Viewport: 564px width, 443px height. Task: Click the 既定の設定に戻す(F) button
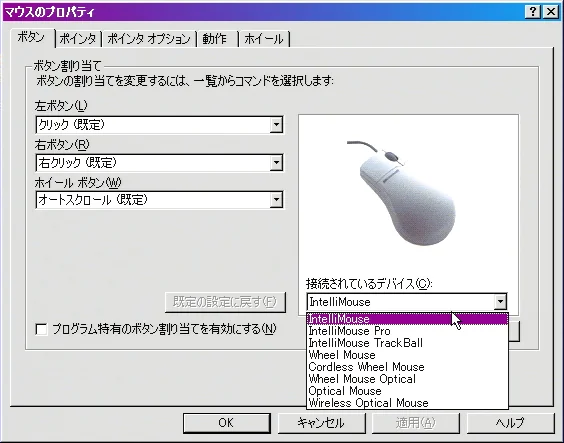[225, 302]
